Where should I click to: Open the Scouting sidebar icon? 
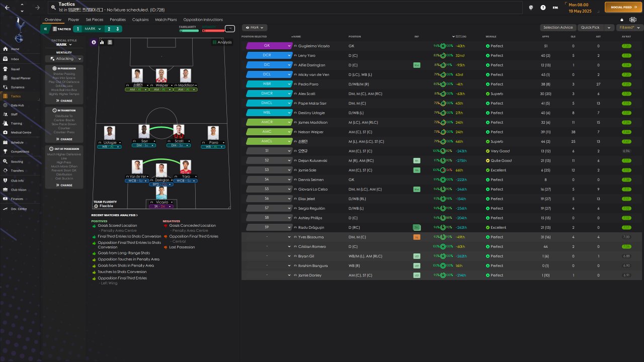pos(6,161)
